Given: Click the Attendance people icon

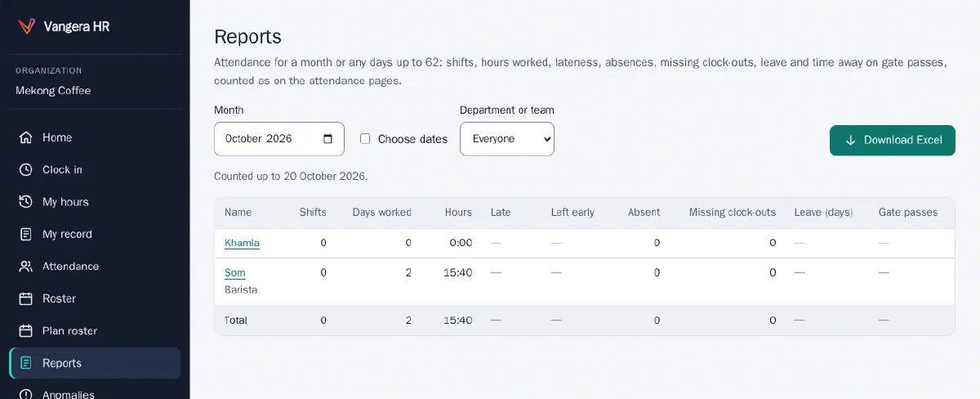Looking at the screenshot, I should coord(26,267).
